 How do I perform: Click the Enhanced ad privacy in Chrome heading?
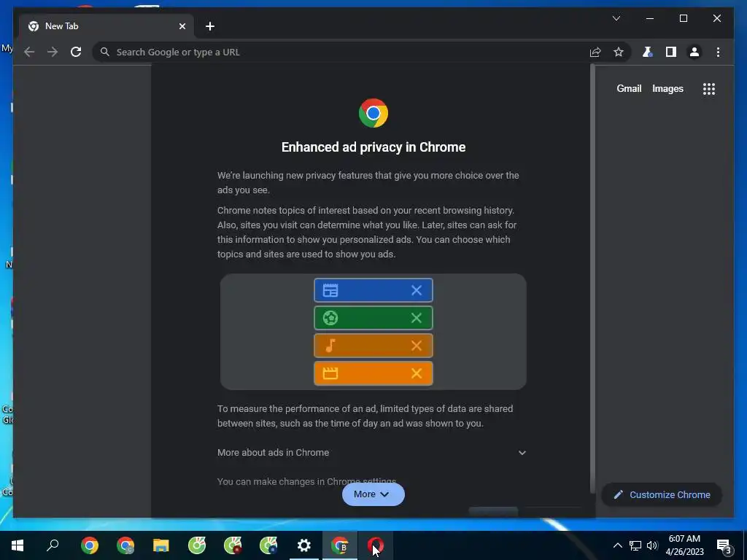tap(373, 147)
